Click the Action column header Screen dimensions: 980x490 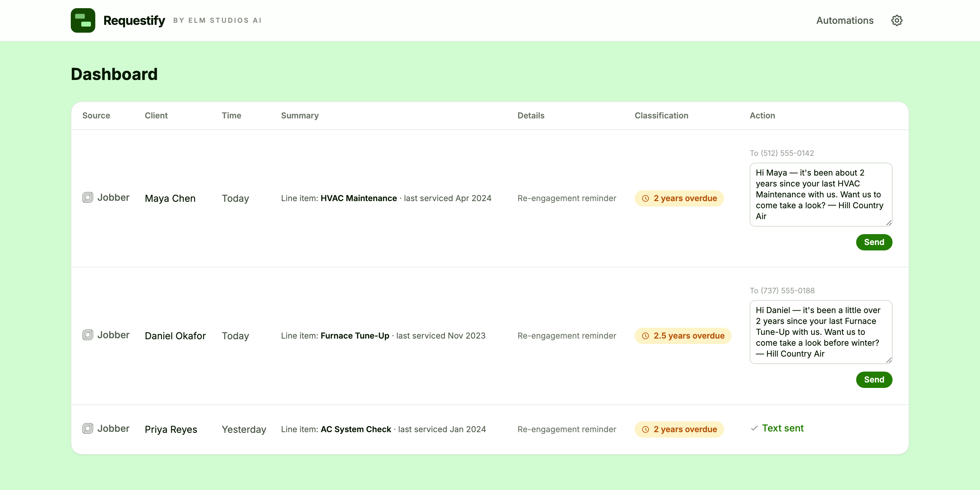762,115
